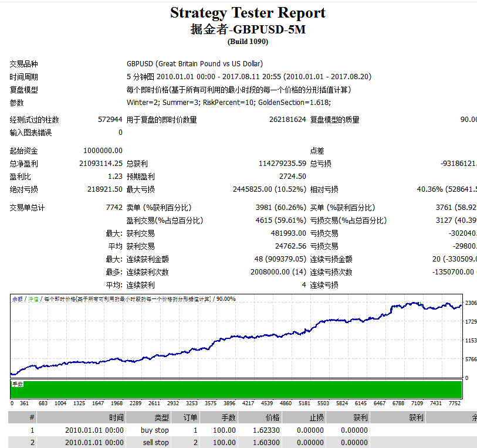Click the 手数 label on the volume chart
The height and width of the screenshot is (448, 477).
point(18,384)
